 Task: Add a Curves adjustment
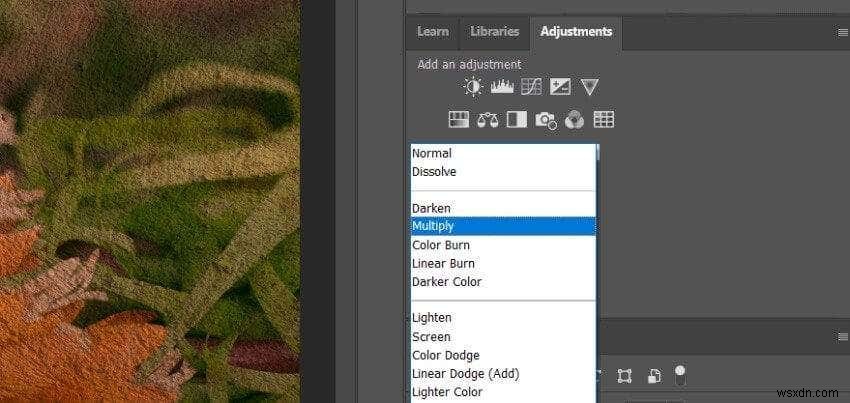[531, 87]
